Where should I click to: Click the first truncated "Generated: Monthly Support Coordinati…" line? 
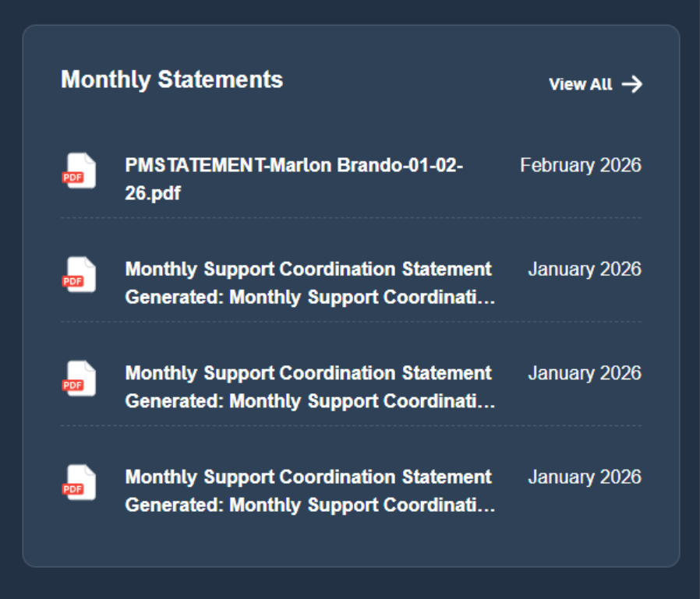(309, 297)
